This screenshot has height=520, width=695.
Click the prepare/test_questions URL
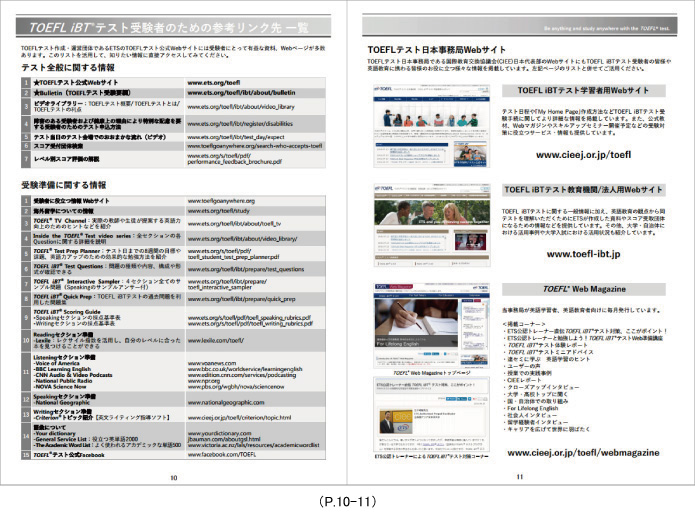coord(246,269)
